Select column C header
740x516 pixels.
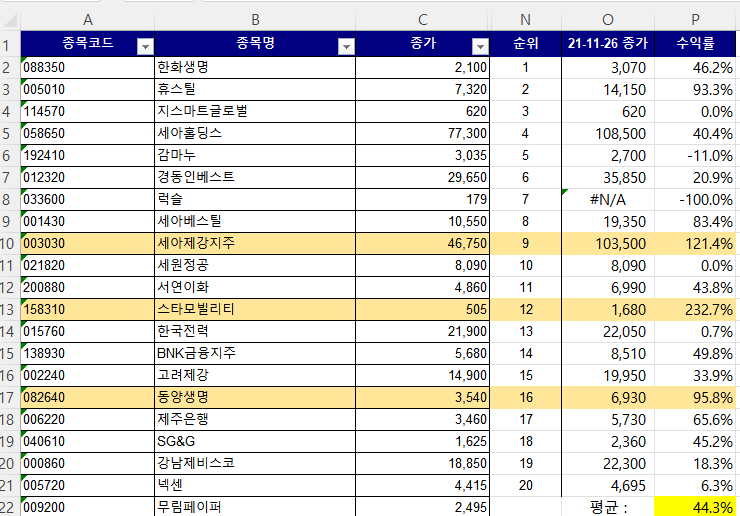tap(422, 20)
